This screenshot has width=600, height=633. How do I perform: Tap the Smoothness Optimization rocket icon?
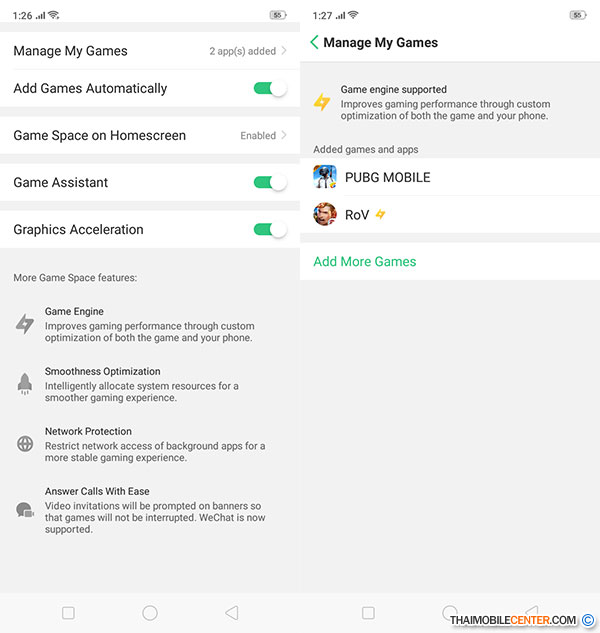pyautogui.click(x=25, y=384)
